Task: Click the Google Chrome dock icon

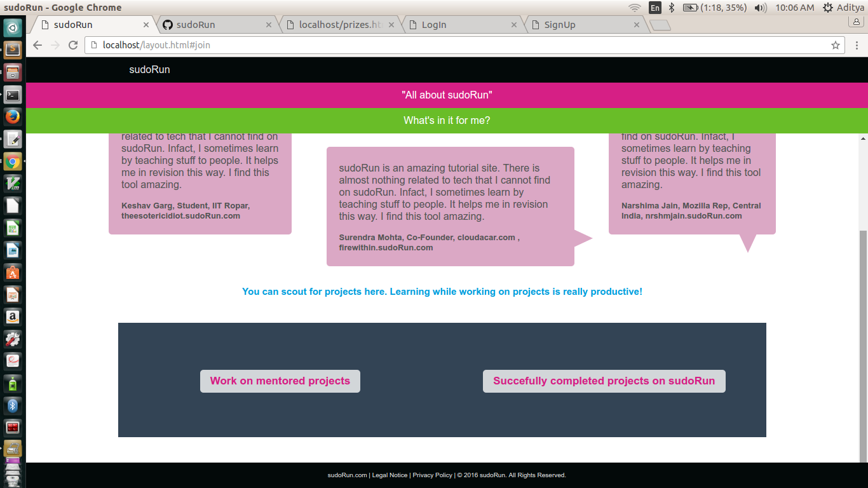Action: coord(13,162)
